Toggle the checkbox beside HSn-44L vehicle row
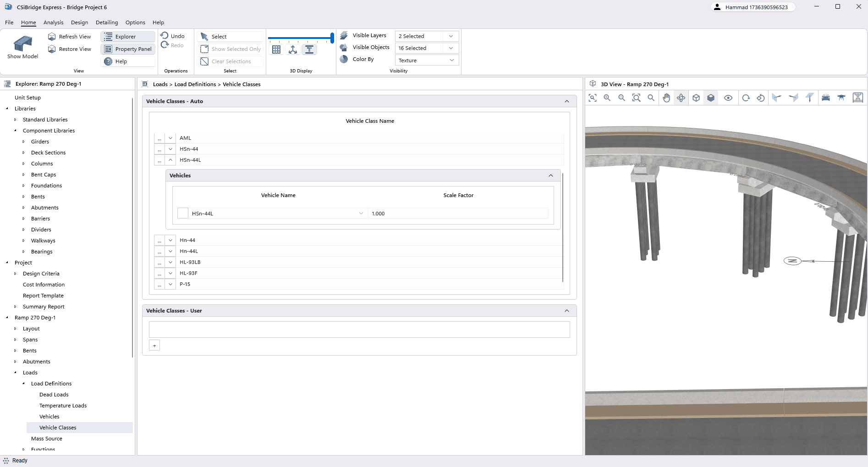Screen dimensions: 868x467 point(183,214)
